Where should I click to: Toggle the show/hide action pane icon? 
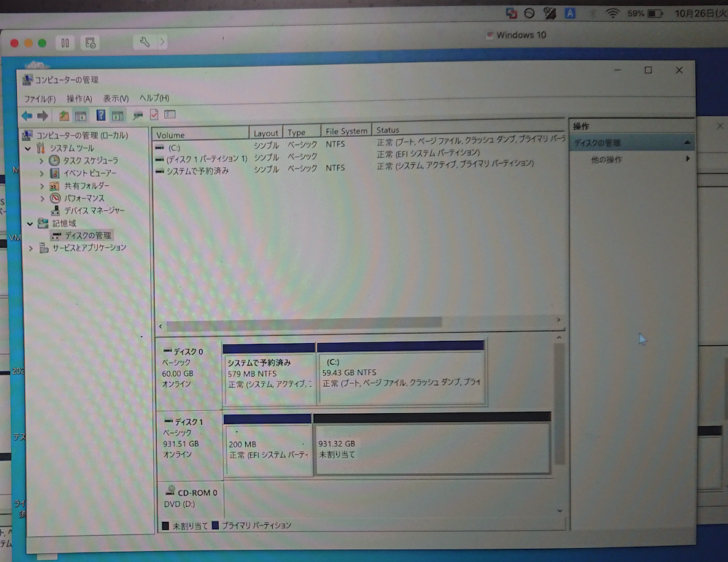coord(117,115)
